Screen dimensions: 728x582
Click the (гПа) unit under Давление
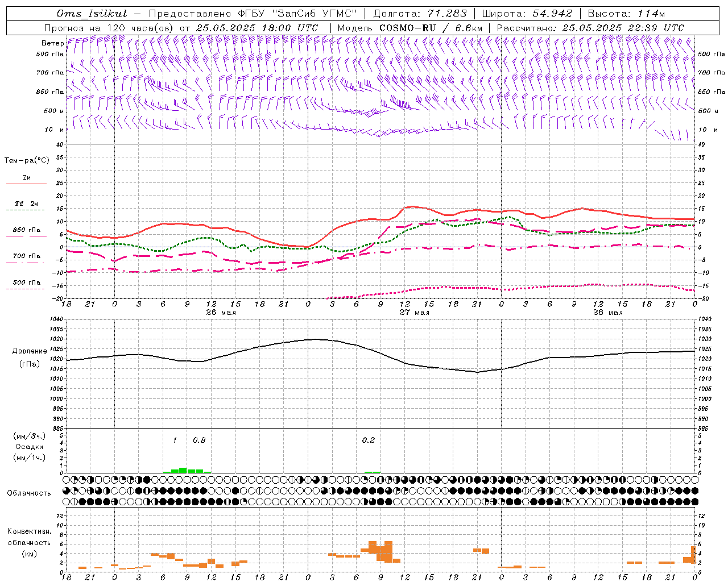(x=30, y=364)
